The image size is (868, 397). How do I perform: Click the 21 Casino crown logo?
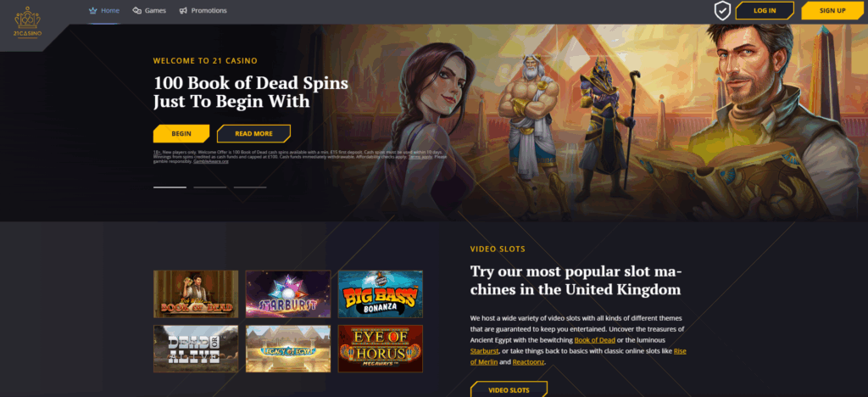[x=28, y=22]
